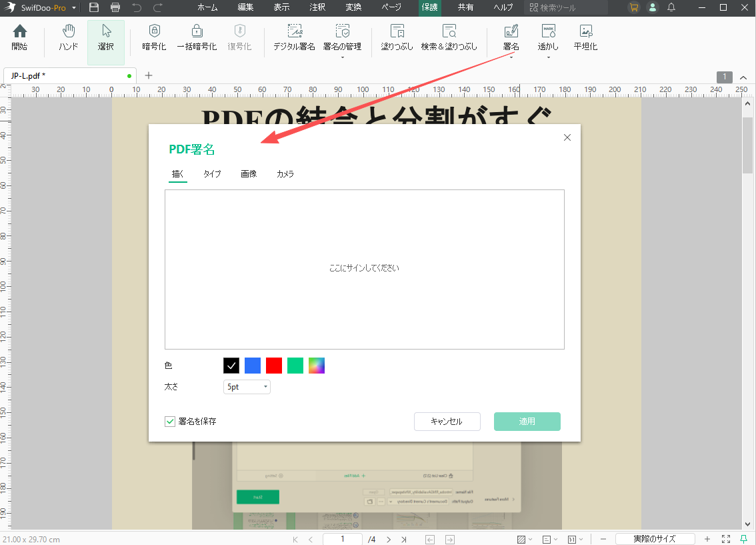Activate the 塗りつぶし (Redact) tool
Image resolution: width=756 pixels, height=545 pixels.
[397, 37]
